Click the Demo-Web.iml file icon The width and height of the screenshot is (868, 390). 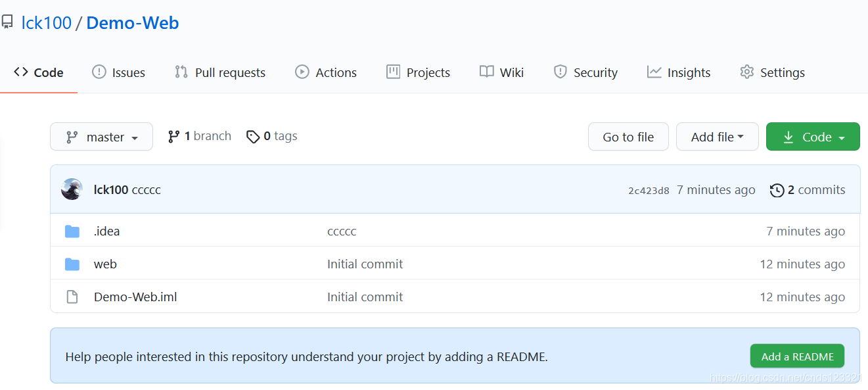[72, 297]
